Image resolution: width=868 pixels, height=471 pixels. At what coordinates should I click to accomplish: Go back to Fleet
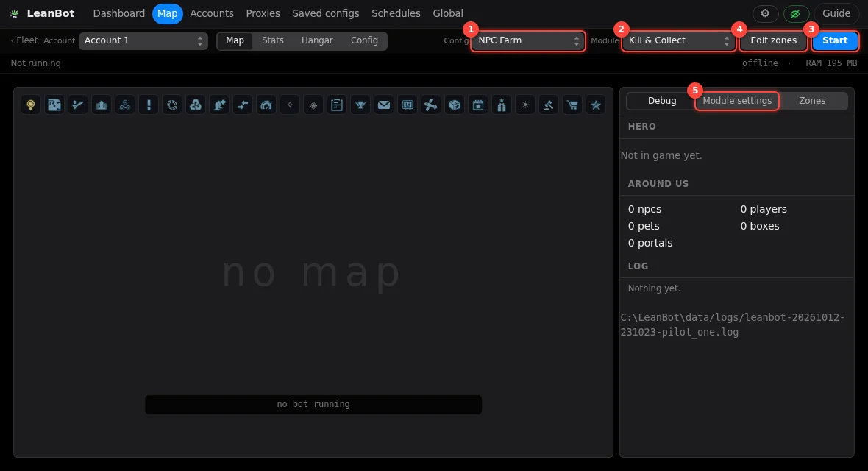(x=24, y=40)
